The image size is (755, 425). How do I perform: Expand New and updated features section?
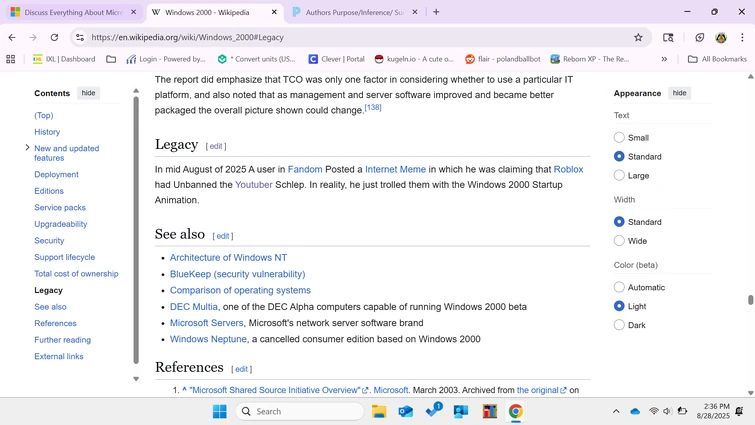pyautogui.click(x=27, y=148)
